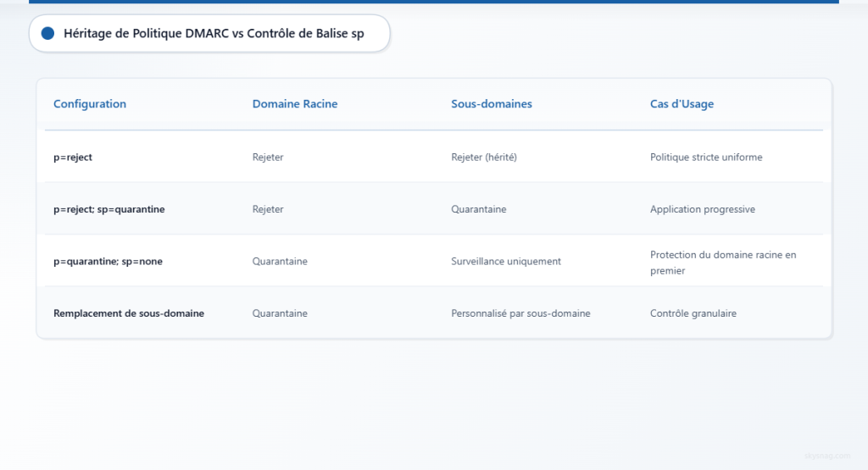Viewport: 868px width, 470px height.
Task: Click 'Quarantaine' root domain in p=quarantine; sp=none row
Action: (x=280, y=261)
